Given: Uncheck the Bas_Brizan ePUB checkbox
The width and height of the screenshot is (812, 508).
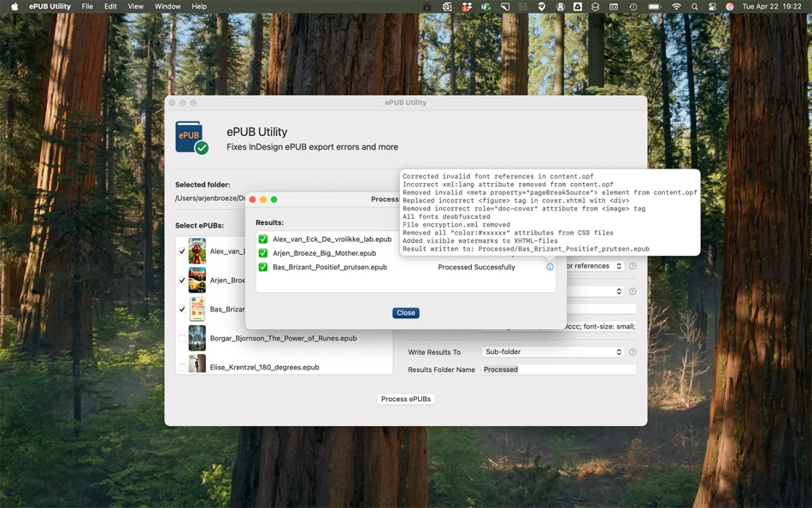Looking at the screenshot, I should coord(182,310).
